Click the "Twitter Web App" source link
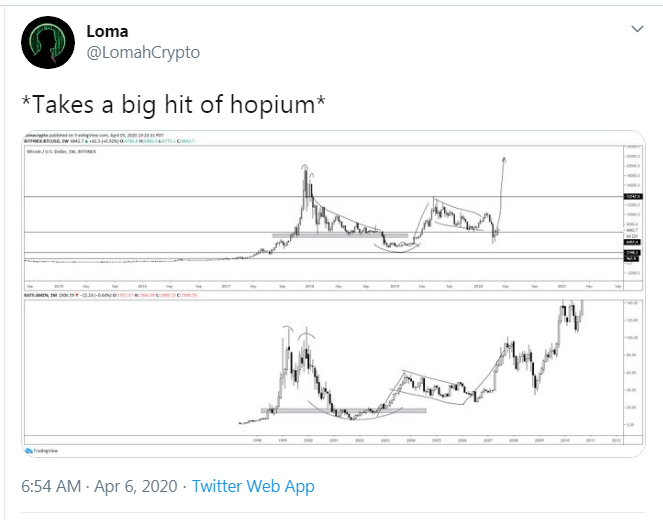663x520 pixels. tap(253, 487)
